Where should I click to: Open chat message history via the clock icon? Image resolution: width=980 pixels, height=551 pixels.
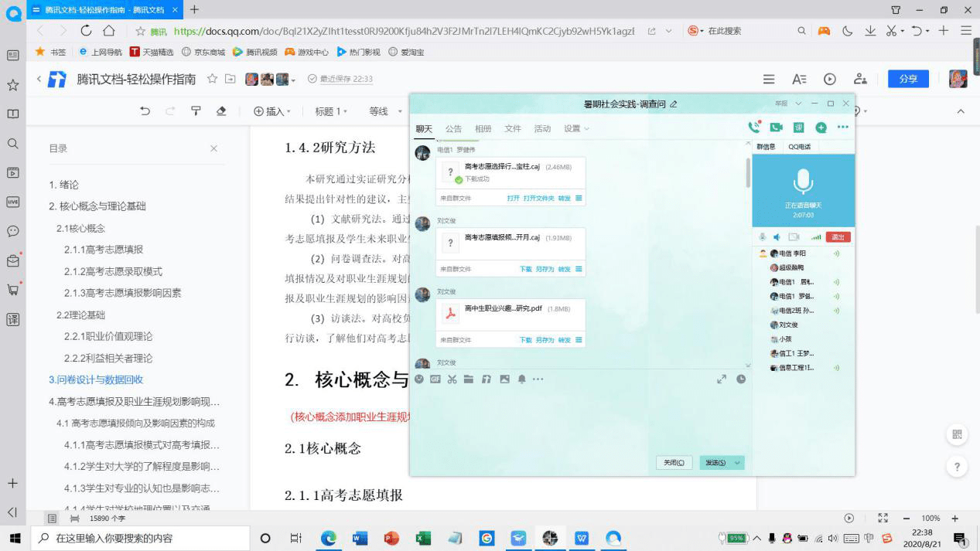(741, 379)
